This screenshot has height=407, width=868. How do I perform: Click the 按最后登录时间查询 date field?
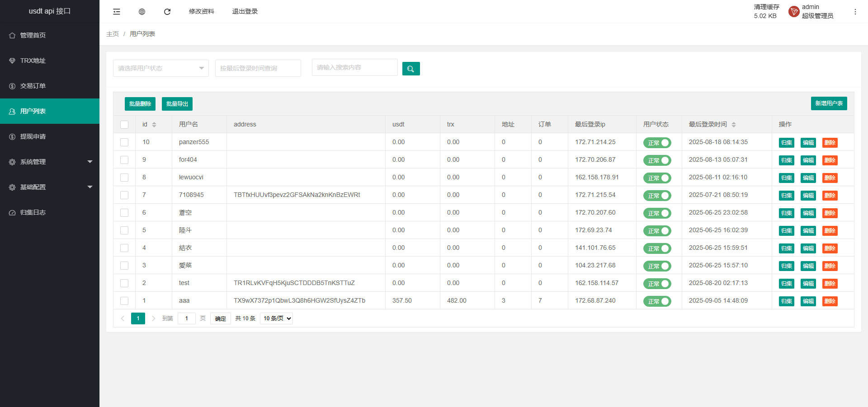[x=258, y=68]
